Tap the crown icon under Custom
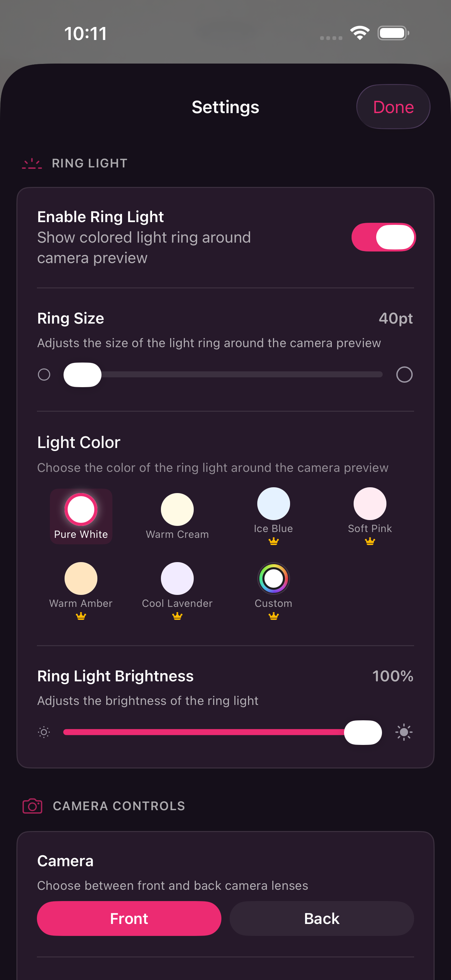The height and width of the screenshot is (980, 451). pyautogui.click(x=273, y=616)
